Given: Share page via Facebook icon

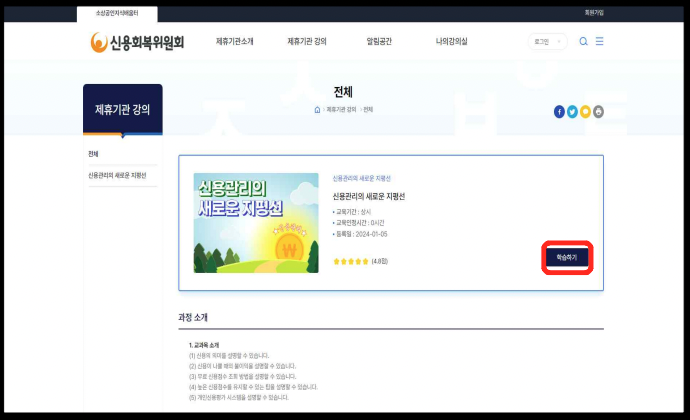Looking at the screenshot, I should pyautogui.click(x=559, y=111).
